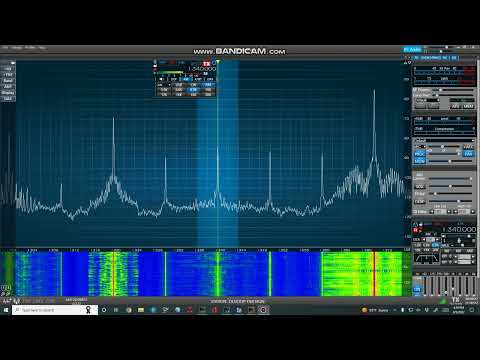The image size is (480, 360).
Task: Click the 1.340.000 frequency on slice flag
Action: pyautogui.click(x=202, y=69)
